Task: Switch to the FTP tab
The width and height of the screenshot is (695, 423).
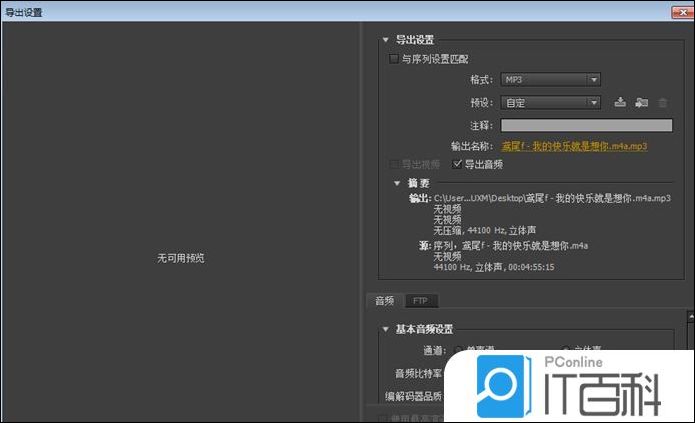Action: pos(421,301)
